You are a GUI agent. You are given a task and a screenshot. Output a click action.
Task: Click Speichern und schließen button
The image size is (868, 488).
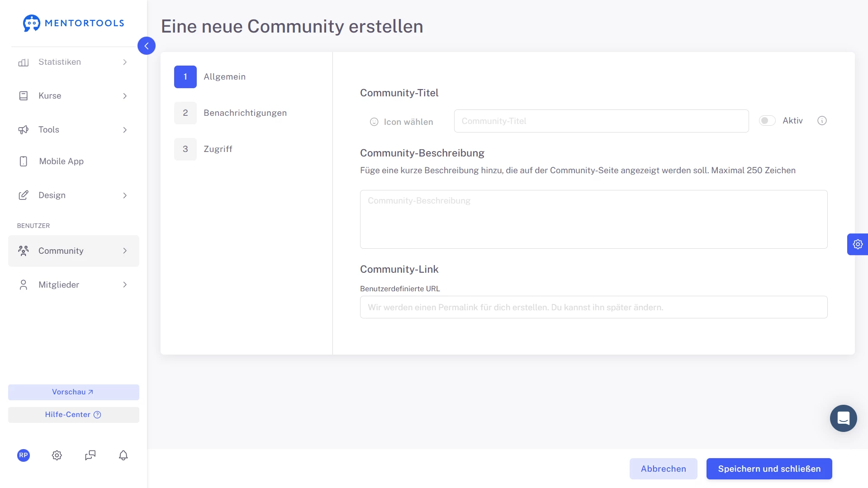pyautogui.click(x=769, y=469)
